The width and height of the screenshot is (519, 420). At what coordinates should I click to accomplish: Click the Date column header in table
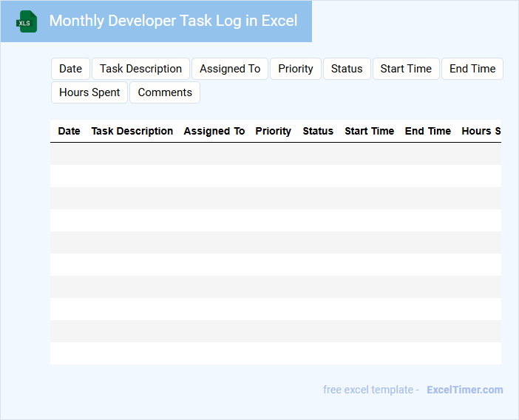pos(69,131)
